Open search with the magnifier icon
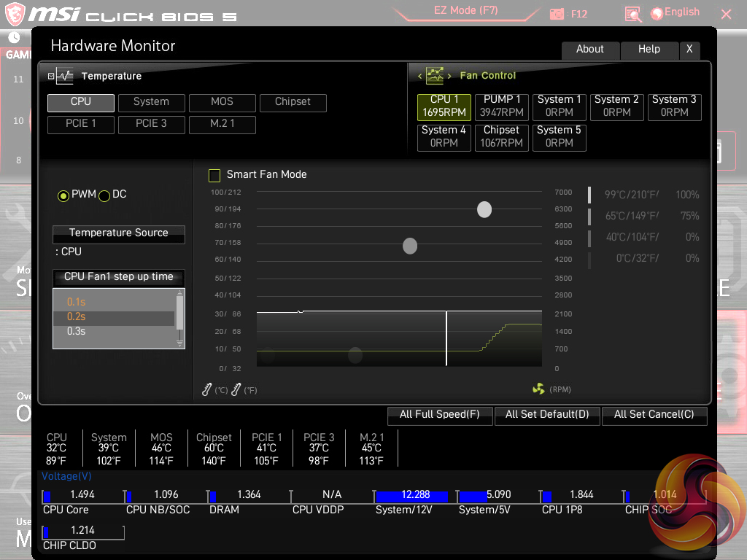This screenshot has width=747, height=560. pos(632,14)
